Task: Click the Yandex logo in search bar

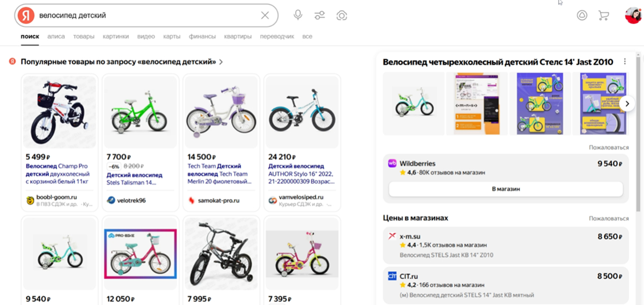Action: pyautogui.click(x=25, y=16)
